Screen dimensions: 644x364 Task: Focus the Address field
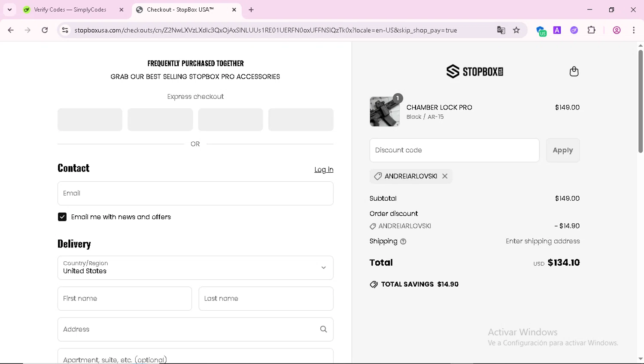tap(195, 329)
